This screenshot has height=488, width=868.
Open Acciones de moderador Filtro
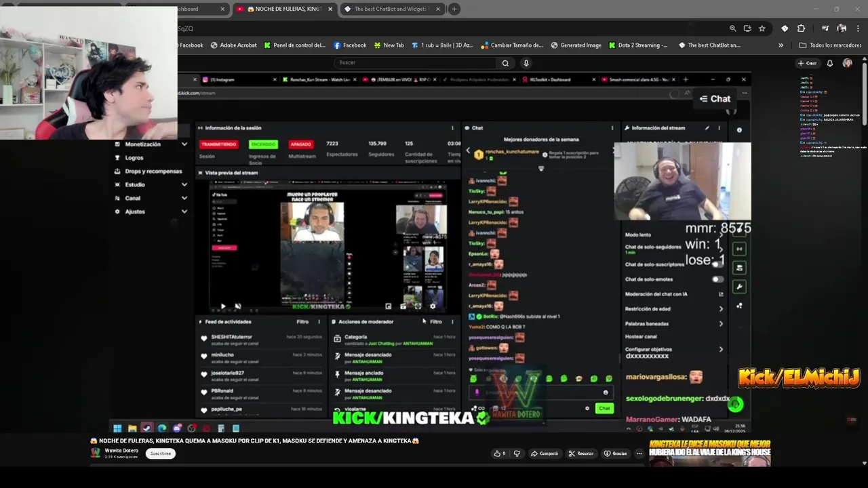pyautogui.click(x=436, y=322)
